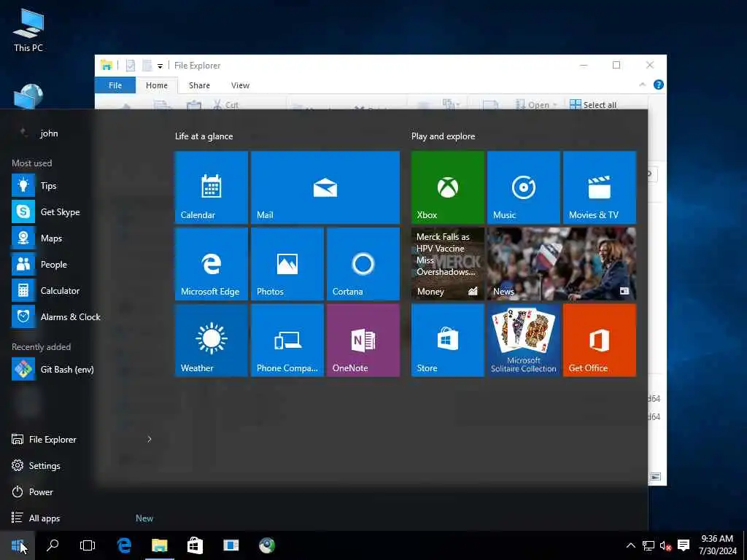Open the Cortana tile
Screen dimensions: 747x560
pos(363,264)
